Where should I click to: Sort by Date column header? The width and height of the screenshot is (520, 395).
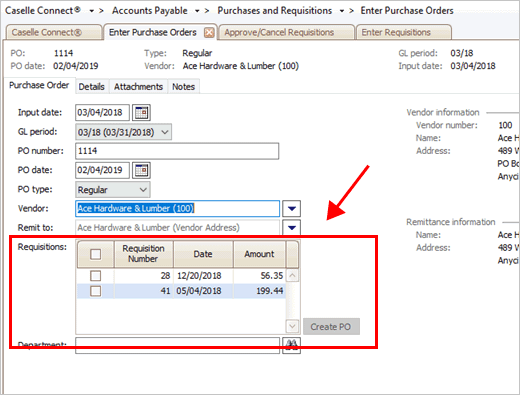pyautogui.click(x=203, y=254)
